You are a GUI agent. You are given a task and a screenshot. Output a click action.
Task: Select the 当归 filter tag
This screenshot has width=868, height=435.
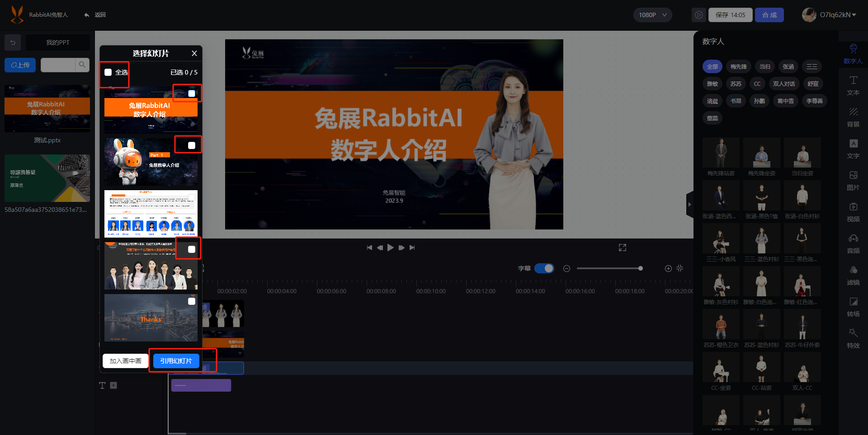click(764, 67)
